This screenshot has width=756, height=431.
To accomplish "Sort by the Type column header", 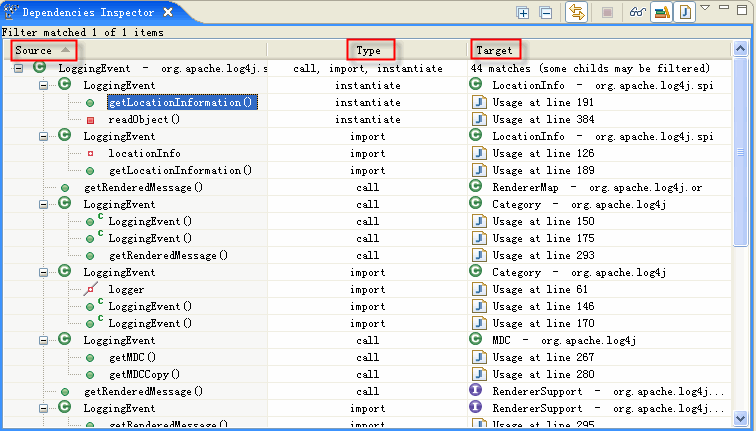I will 368,50.
